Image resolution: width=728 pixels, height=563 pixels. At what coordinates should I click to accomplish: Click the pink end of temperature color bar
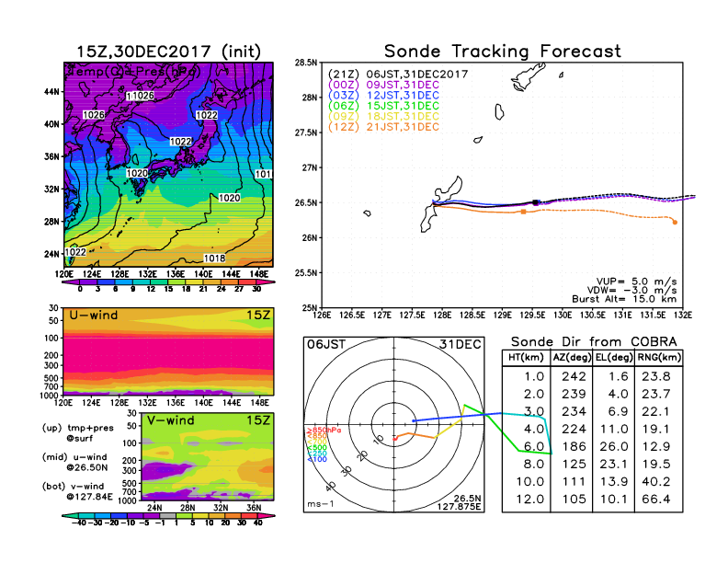[x=266, y=282]
